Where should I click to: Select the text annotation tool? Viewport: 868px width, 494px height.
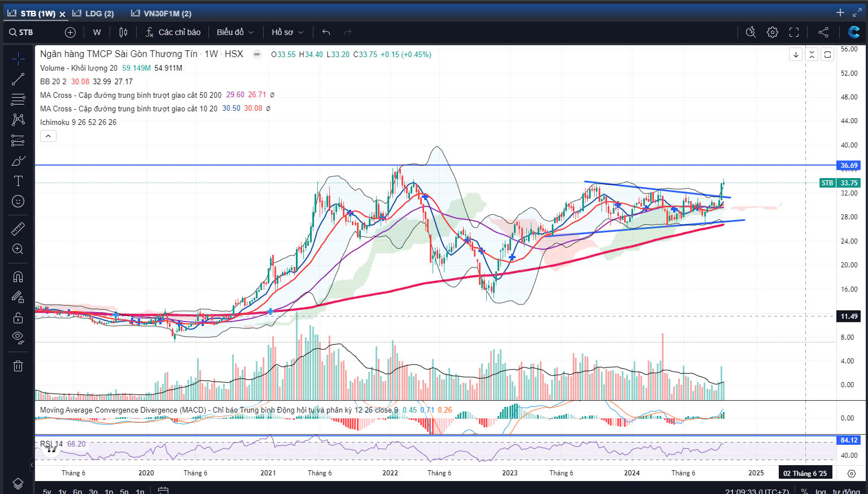18,181
